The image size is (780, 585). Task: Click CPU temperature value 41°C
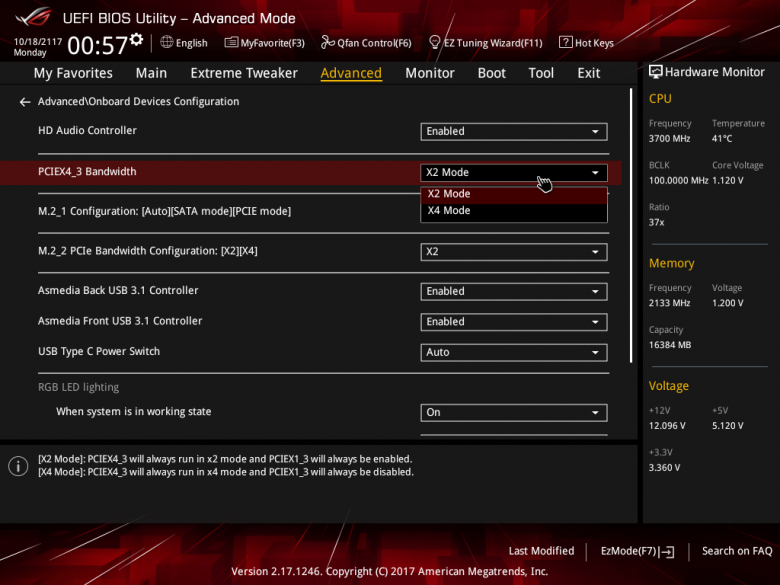pyautogui.click(x=722, y=139)
